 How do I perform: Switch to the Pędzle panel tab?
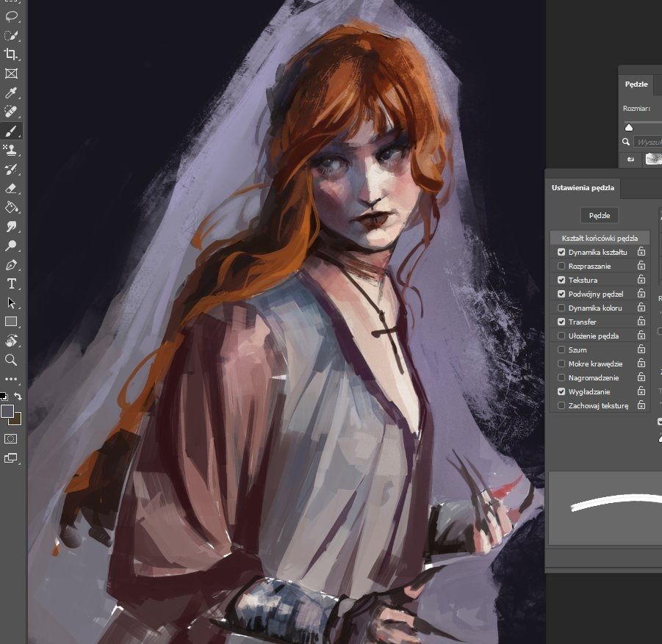636,84
